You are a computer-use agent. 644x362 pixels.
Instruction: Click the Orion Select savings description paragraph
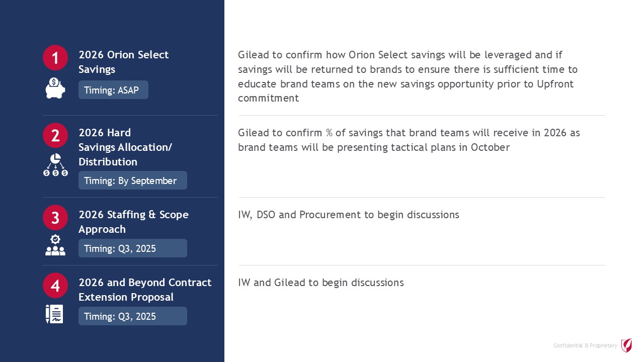coord(408,76)
